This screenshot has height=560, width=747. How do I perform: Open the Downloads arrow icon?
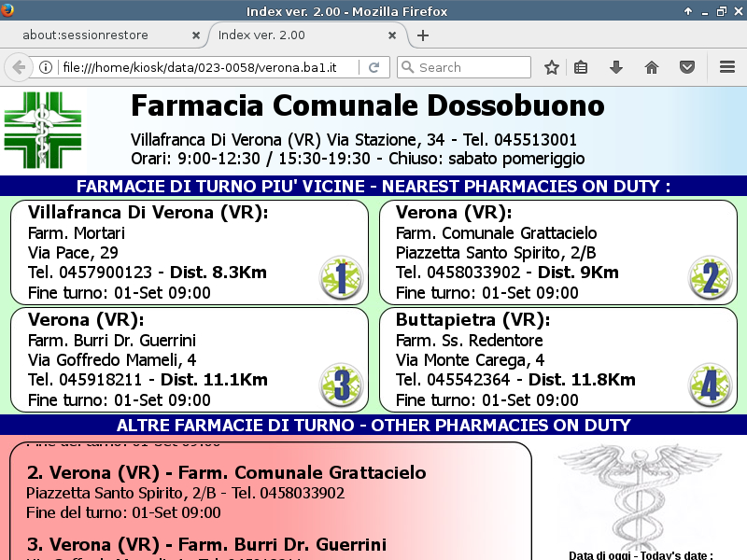tap(616, 67)
